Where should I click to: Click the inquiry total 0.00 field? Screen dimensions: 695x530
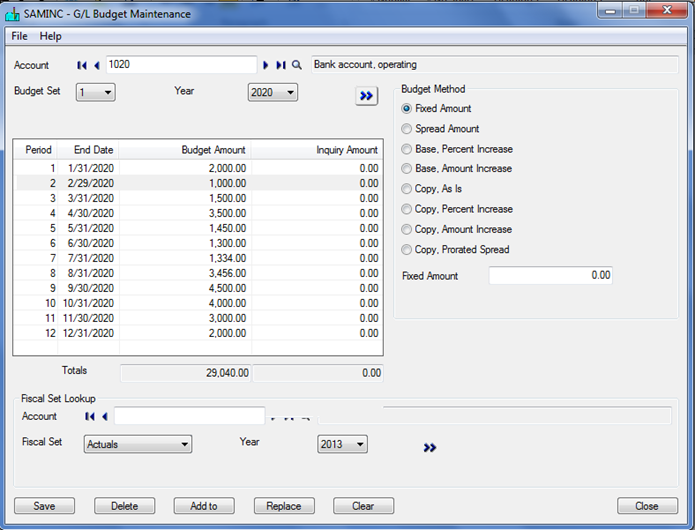(x=318, y=373)
